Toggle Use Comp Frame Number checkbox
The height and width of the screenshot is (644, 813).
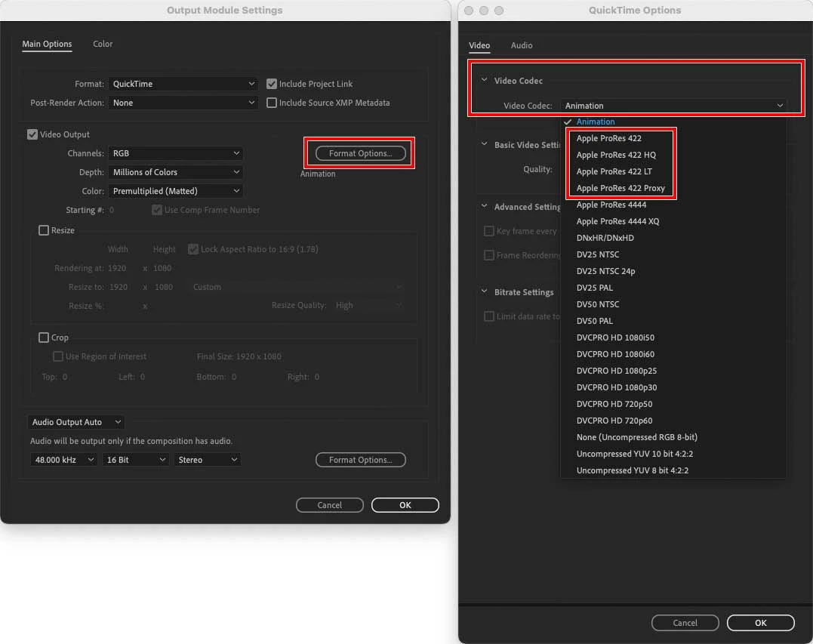(156, 210)
